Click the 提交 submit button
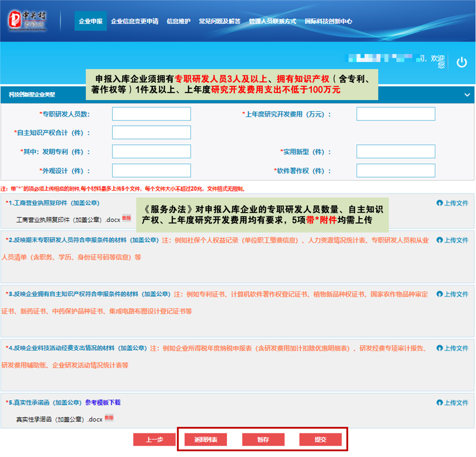Viewport: 476px width, 457px height. [x=321, y=439]
